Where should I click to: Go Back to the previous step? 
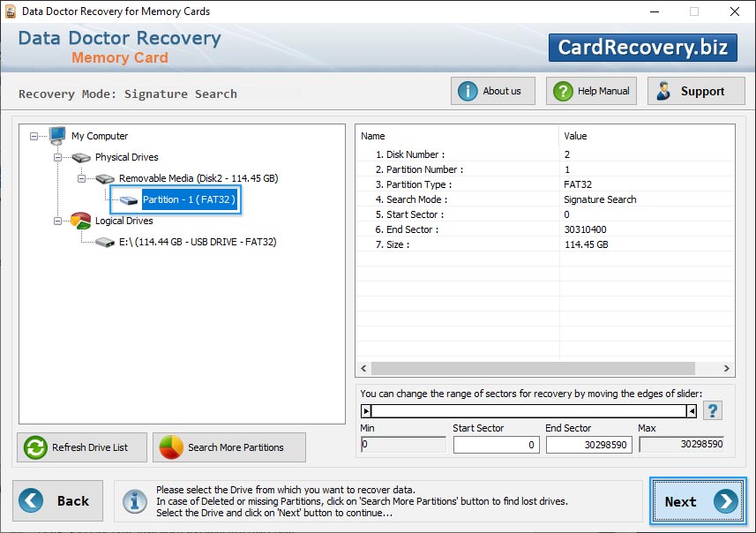click(x=58, y=500)
